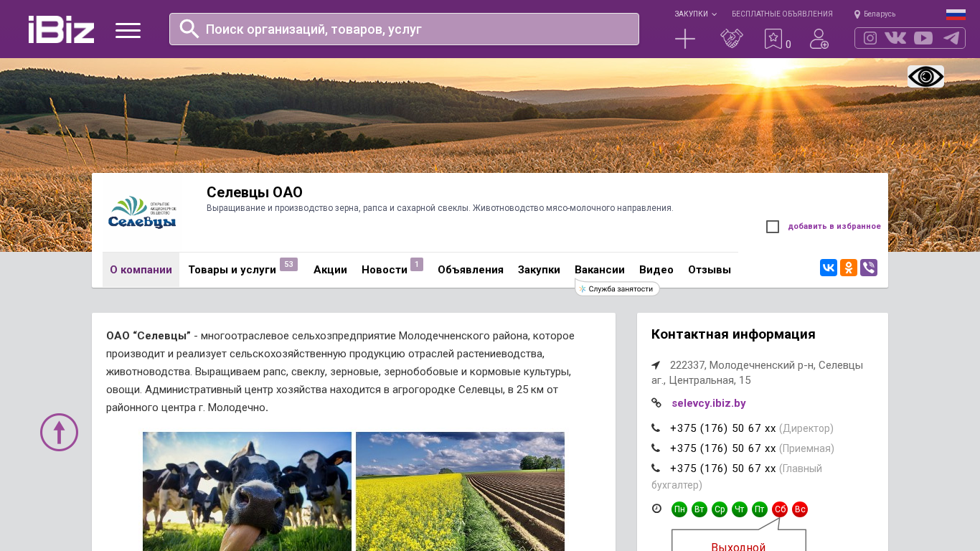Open the hamburger main menu
Viewport: 980px width, 551px height.
128,30
